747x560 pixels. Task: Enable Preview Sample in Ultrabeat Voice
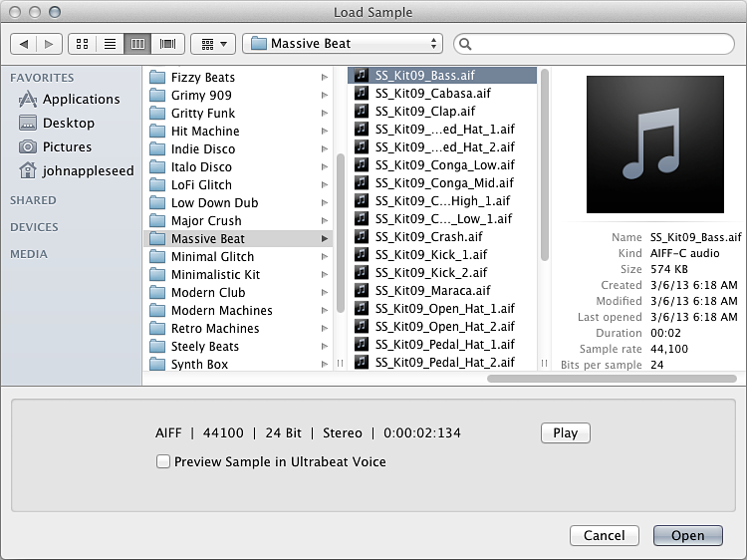163,461
